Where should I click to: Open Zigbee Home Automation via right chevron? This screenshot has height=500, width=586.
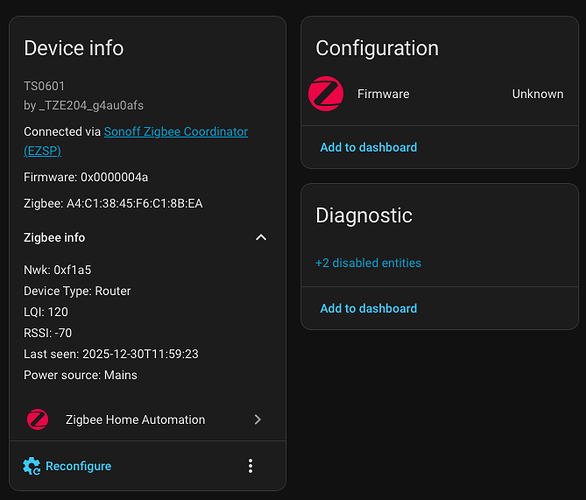[x=257, y=419]
